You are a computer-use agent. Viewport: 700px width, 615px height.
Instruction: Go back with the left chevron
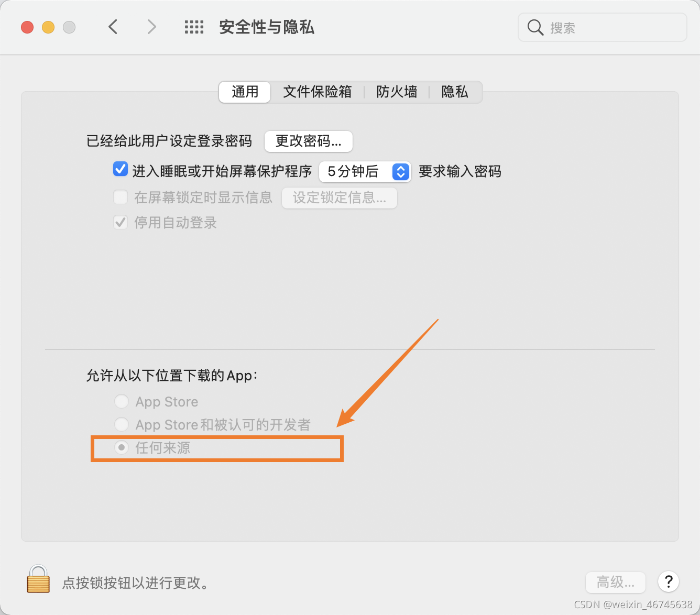(x=113, y=27)
